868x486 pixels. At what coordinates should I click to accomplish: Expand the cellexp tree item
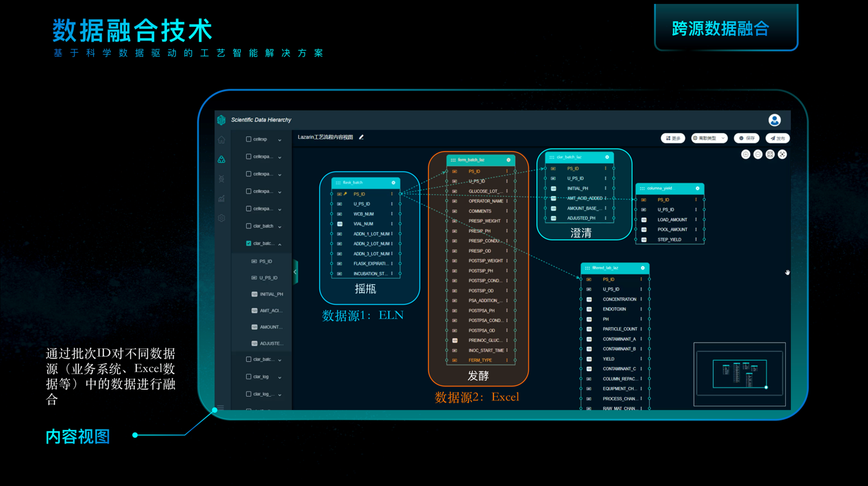pos(279,139)
